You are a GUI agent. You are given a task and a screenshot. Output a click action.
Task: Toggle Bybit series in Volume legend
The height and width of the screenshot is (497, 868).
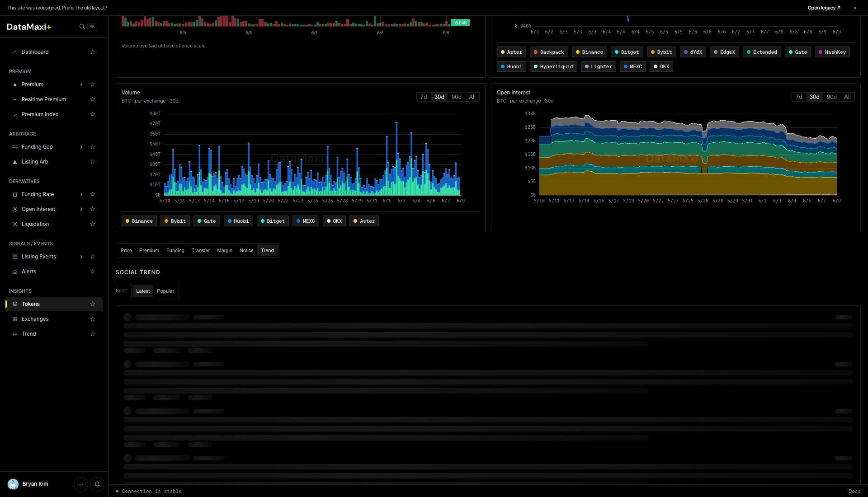[175, 221]
